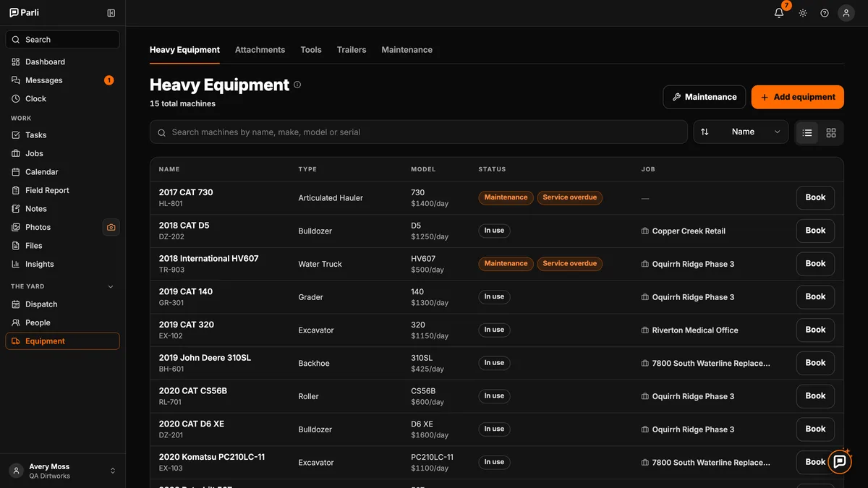
Task: Open Clock in the sidebar
Action: [62, 98]
